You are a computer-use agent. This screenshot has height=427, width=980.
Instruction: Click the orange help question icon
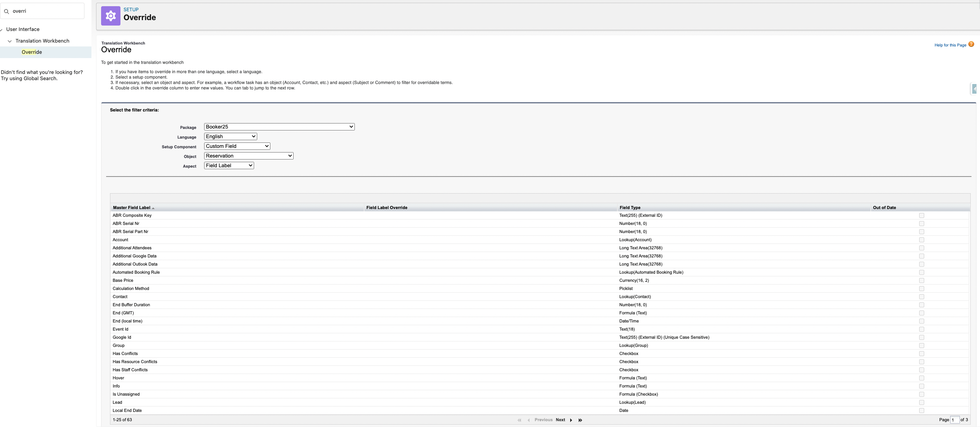(971, 44)
